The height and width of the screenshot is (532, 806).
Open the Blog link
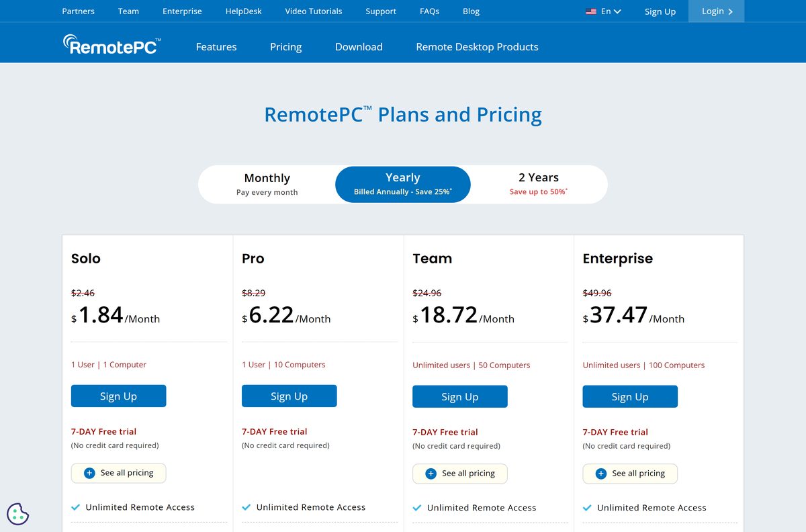pos(472,11)
